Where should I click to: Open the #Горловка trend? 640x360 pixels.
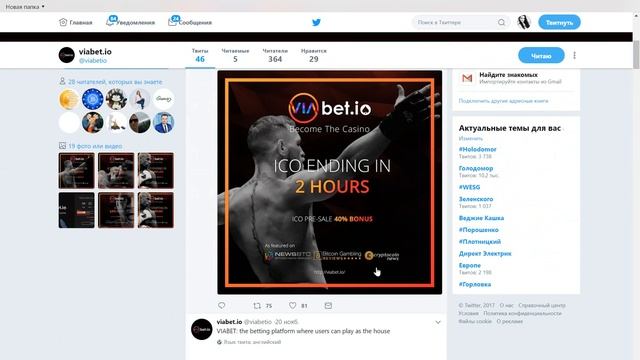[475, 284]
